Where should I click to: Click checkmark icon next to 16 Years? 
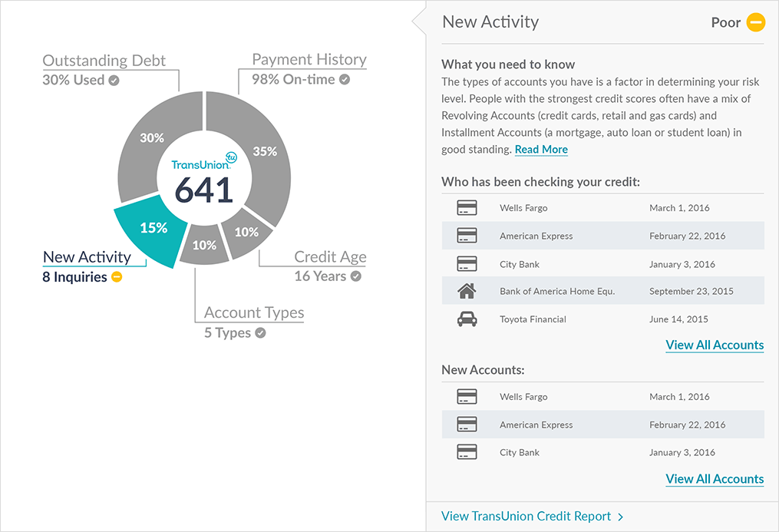coord(355,276)
